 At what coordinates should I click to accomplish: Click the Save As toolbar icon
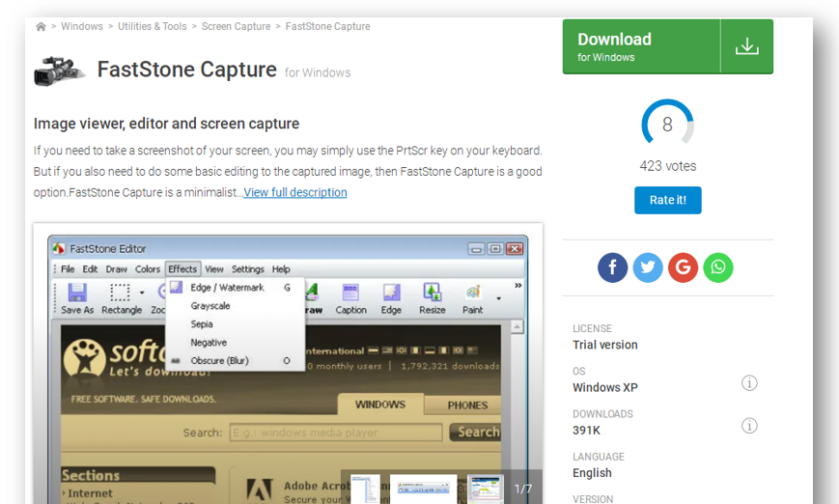click(x=77, y=298)
